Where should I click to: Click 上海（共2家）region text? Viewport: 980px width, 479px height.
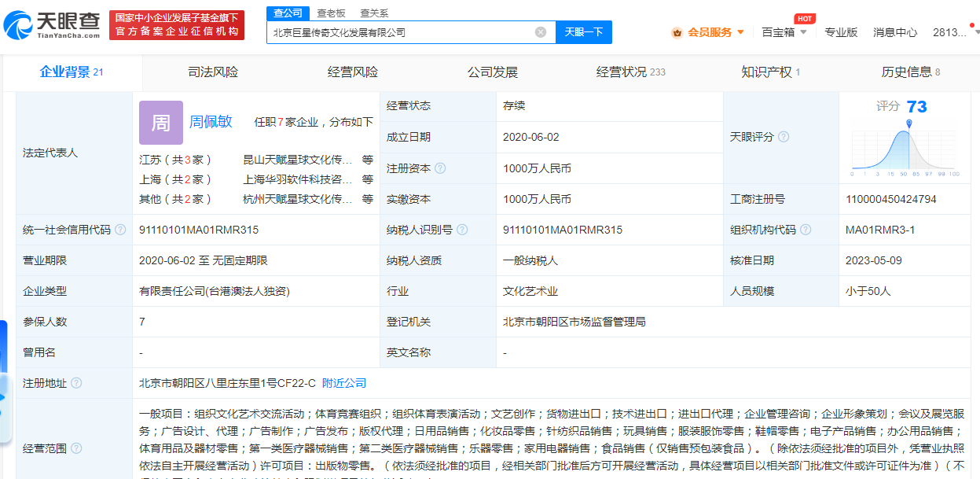(175, 179)
